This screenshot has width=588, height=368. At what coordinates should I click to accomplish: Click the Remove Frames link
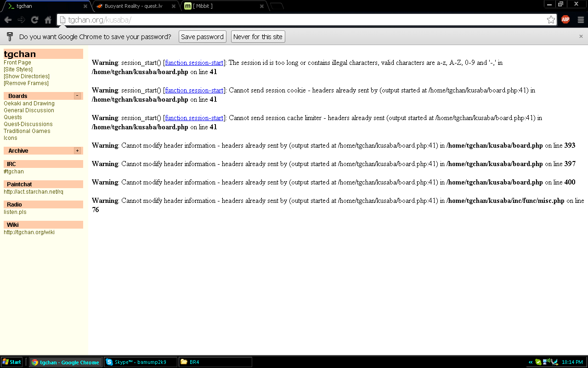coord(26,83)
